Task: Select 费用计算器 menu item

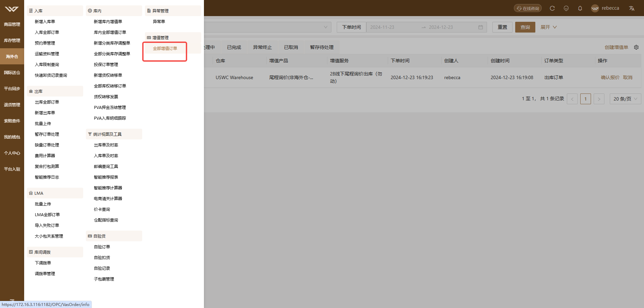Action: coord(45,156)
